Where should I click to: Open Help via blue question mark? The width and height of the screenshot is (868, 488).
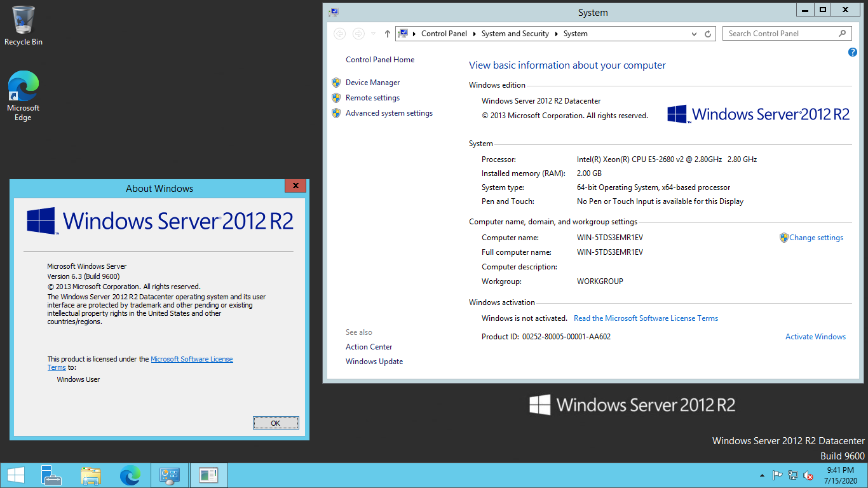pos(853,53)
